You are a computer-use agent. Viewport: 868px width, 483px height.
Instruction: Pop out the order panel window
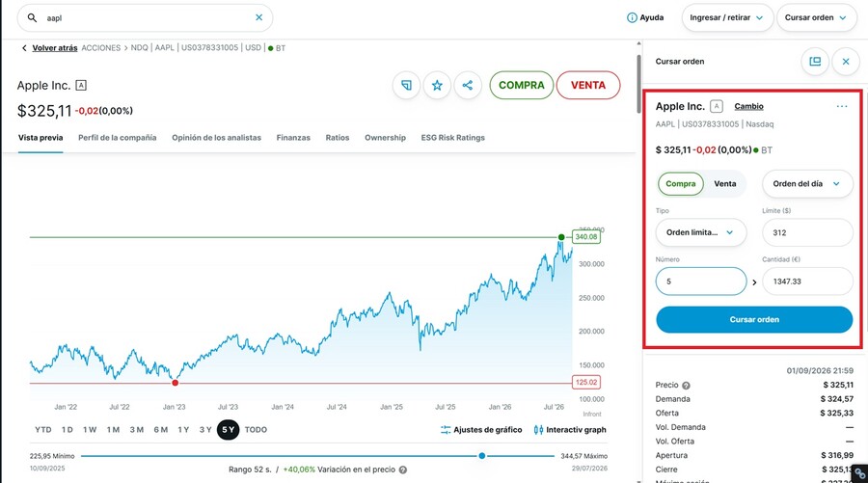pos(815,62)
